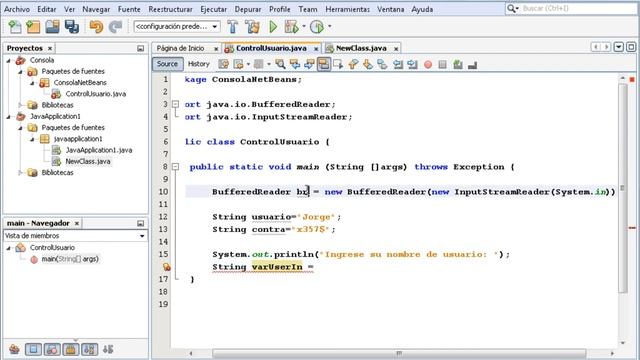
Task: Collapse the JavaApplication1 project node
Action: coord(9,117)
